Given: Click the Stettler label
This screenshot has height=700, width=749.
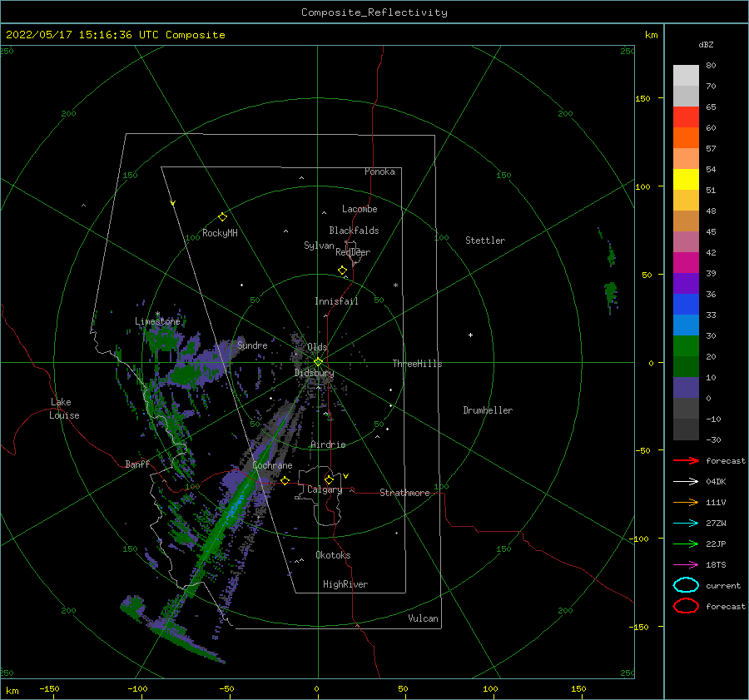Looking at the screenshot, I should pyautogui.click(x=485, y=241).
